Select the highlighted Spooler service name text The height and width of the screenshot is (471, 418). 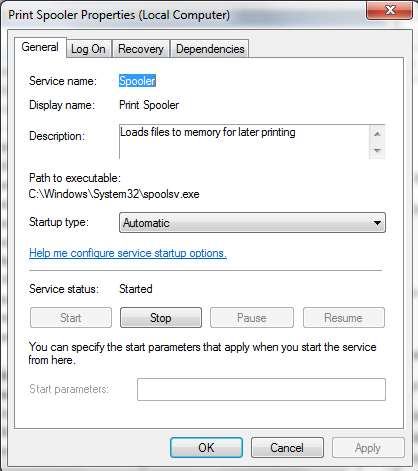pyautogui.click(x=137, y=81)
